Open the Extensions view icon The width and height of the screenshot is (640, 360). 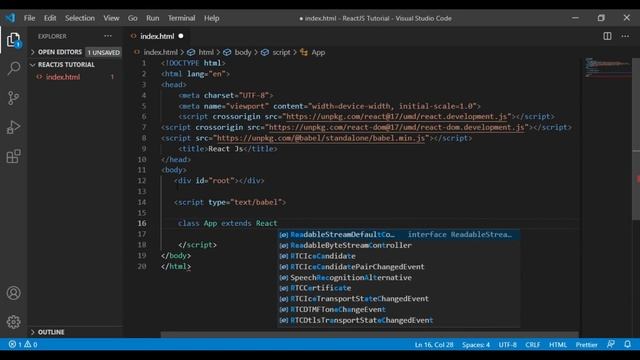[13, 156]
